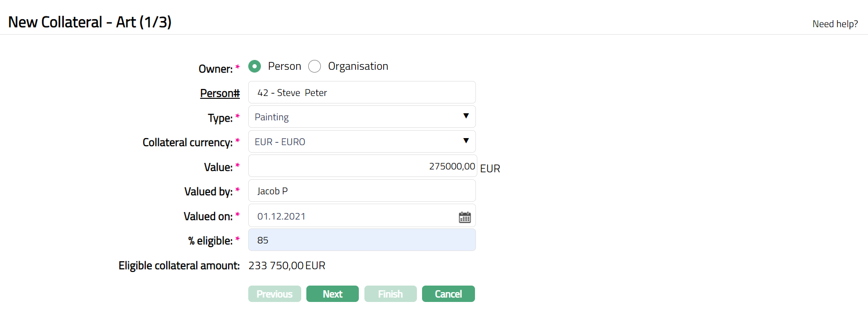Follow the Person# link label
Viewport: 868px width, 316px height.
click(220, 93)
